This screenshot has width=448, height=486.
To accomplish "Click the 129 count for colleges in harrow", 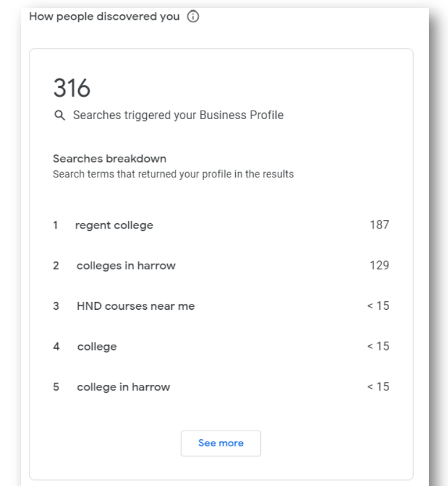I will click(379, 266).
